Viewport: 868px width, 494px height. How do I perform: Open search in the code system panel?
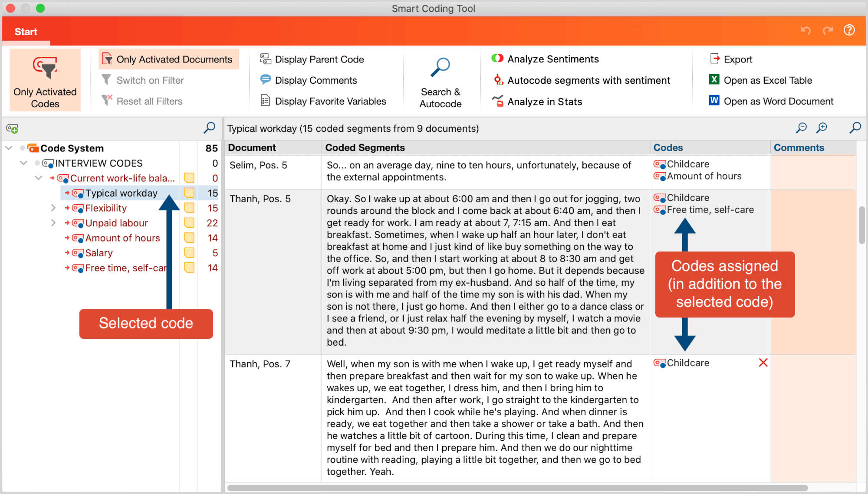tap(209, 128)
